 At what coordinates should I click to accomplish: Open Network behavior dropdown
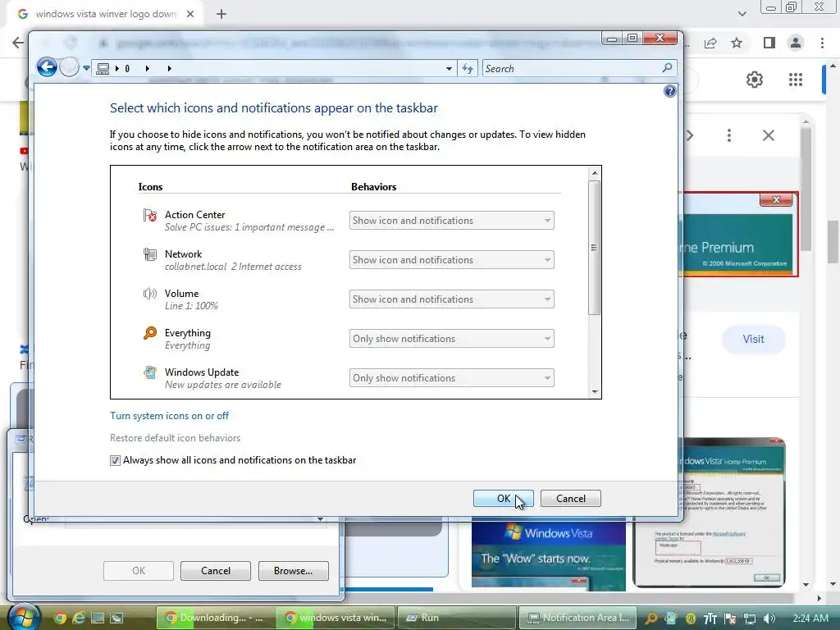pos(452,260)
